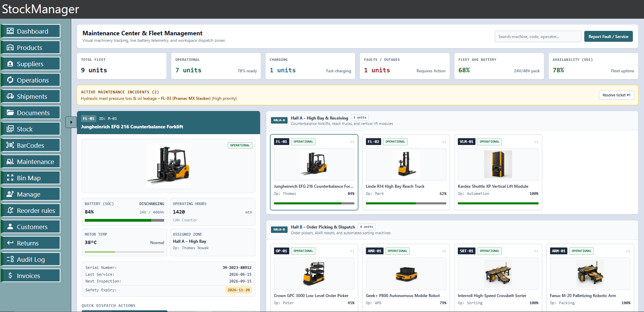The image size is (644, 312).
Task: Open the Interroll Crossbelt Sorter thumbnail
Action: [498, 274]
